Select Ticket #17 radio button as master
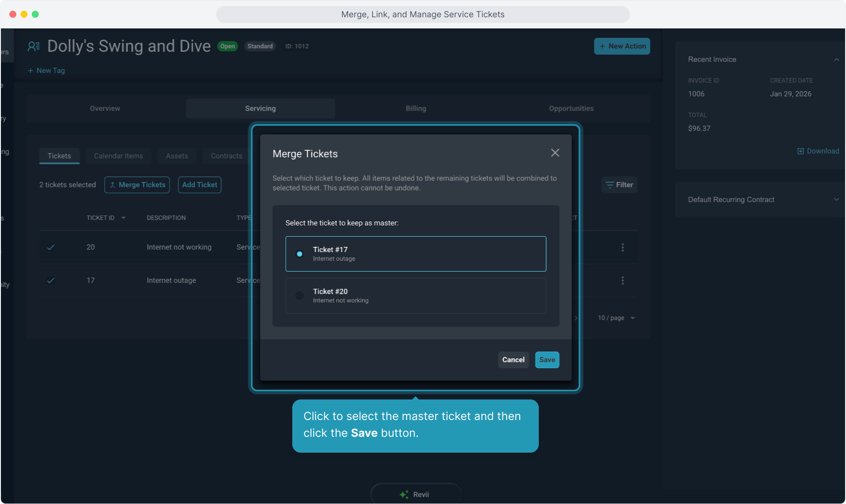Viewport: 846px width, 504px height. [300, 254]
